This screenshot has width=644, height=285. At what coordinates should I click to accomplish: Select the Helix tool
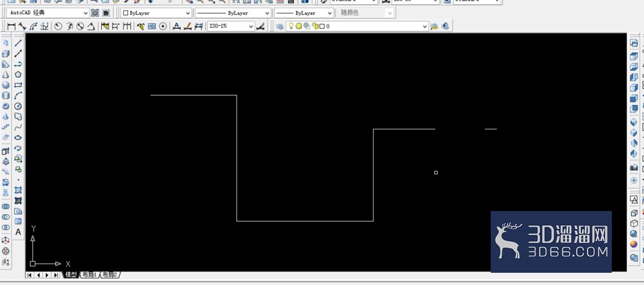click(x=6, y=127)
